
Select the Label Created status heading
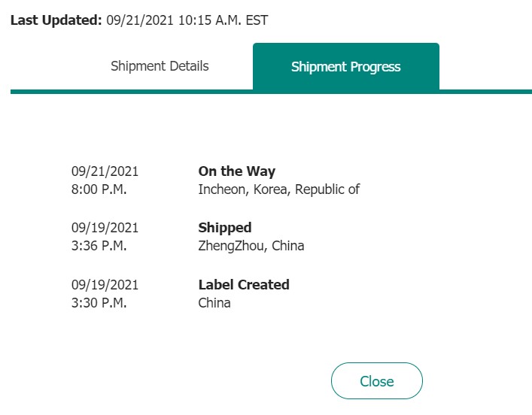tap(244, 284)
